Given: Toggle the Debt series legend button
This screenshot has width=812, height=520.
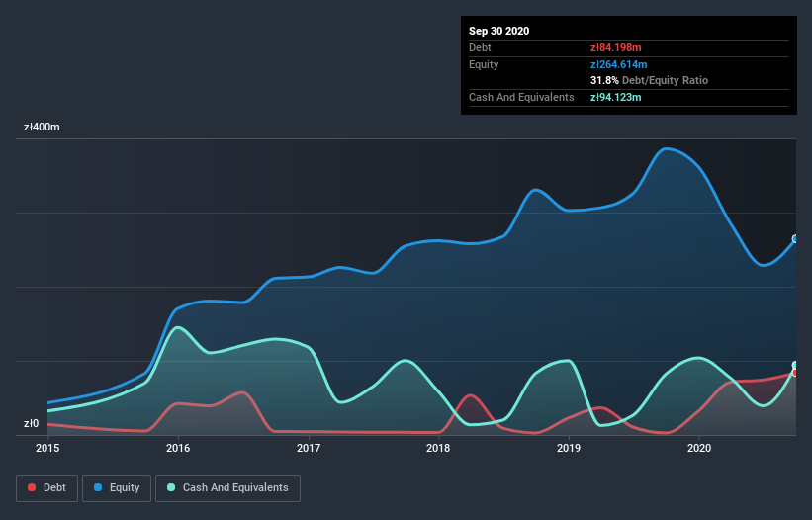Looking at the screenshot, I should (x=47, y=488).
